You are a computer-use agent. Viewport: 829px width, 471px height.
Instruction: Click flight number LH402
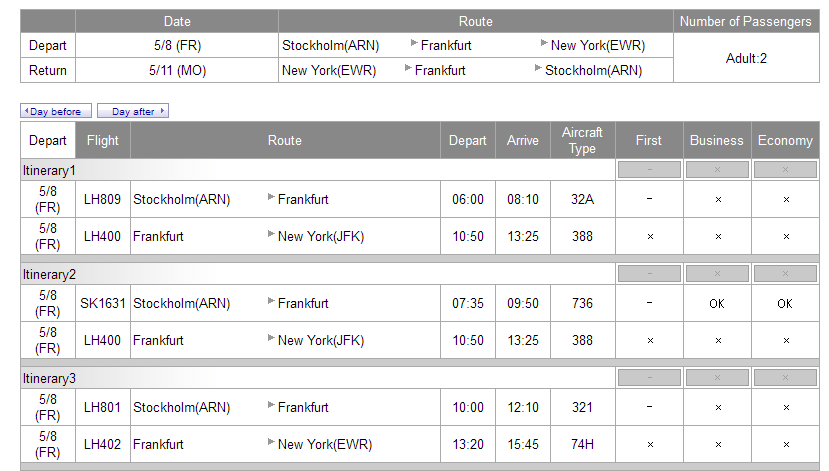click(x=103, y=444)
